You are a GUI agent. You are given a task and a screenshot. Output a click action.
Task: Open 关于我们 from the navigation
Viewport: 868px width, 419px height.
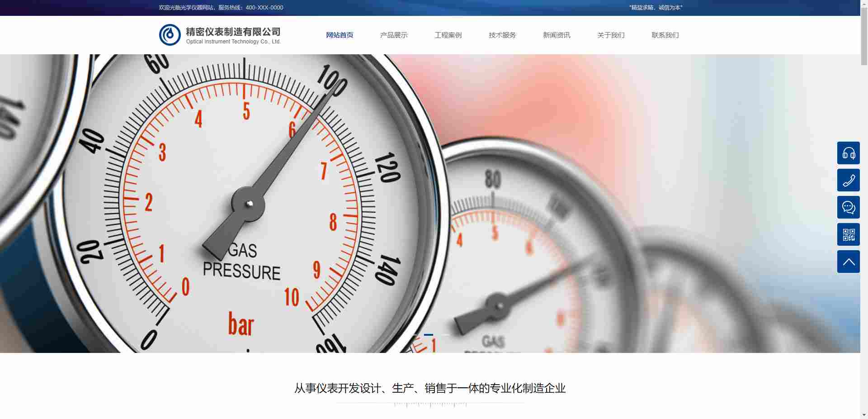point(611,35)
